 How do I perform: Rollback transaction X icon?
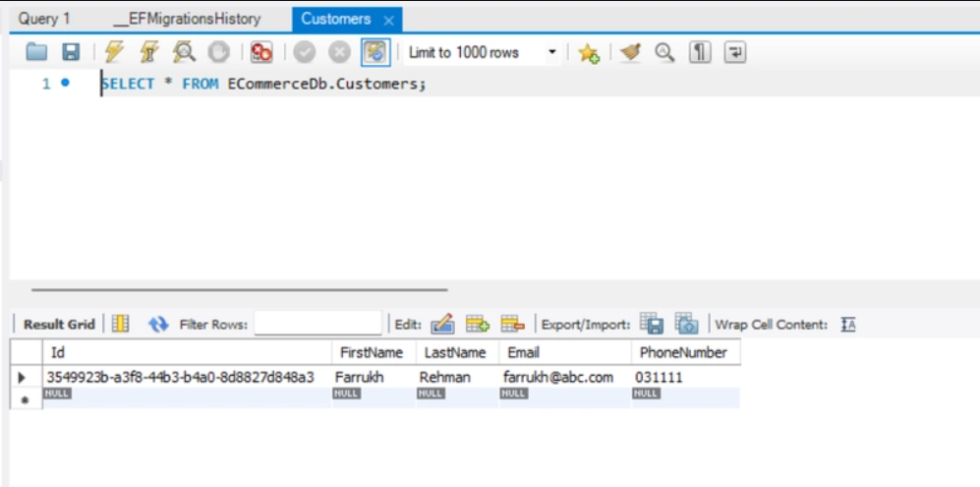(x=339, y=52)
